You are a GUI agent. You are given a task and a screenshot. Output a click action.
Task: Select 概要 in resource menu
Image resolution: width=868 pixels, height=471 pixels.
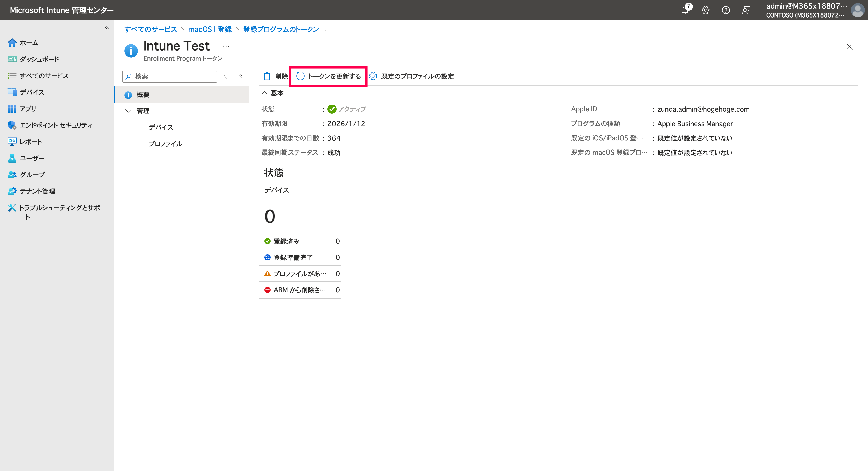182,95
